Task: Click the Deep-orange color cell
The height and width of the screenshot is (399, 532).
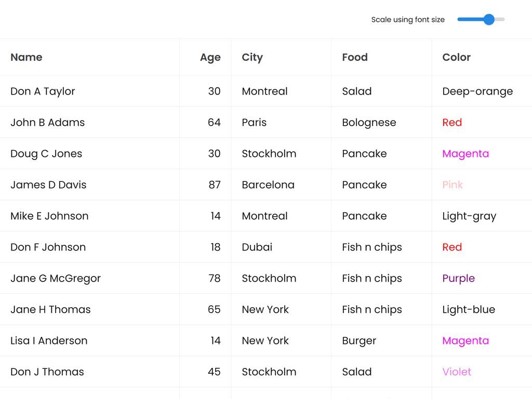Action: coord(477,91)
